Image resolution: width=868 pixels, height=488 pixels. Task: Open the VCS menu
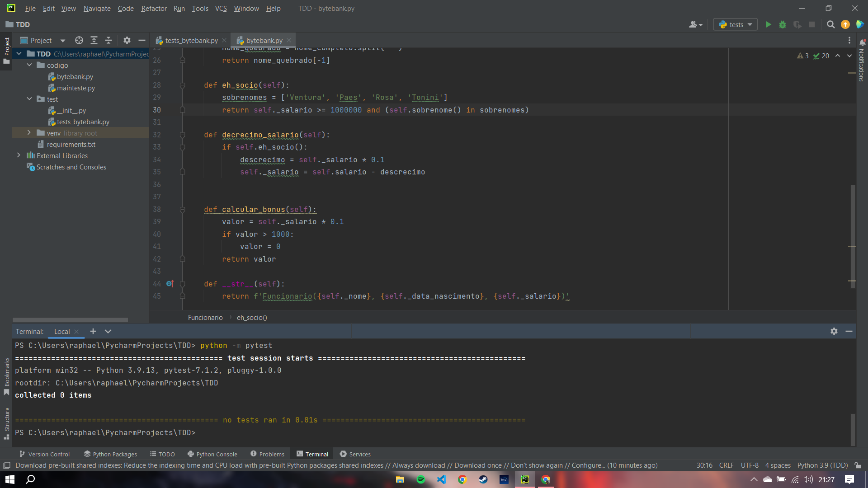click(221, 8)
